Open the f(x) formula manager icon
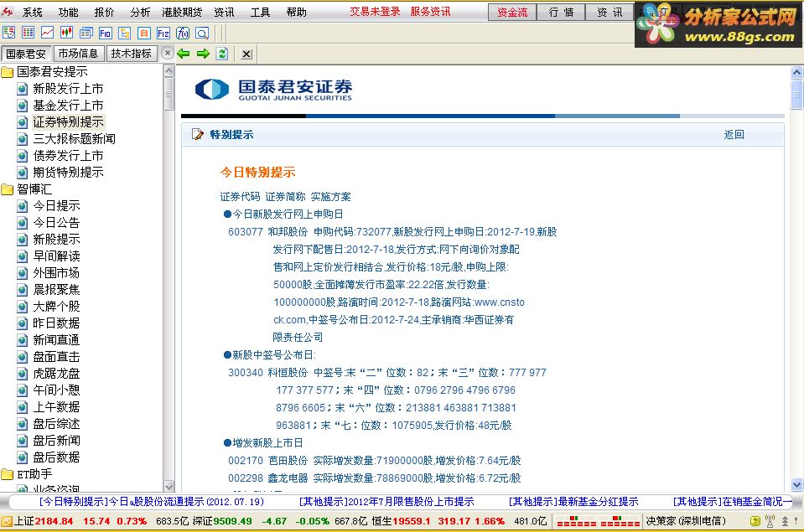This screenshot has width=804, height=532. tap(183, 33)
